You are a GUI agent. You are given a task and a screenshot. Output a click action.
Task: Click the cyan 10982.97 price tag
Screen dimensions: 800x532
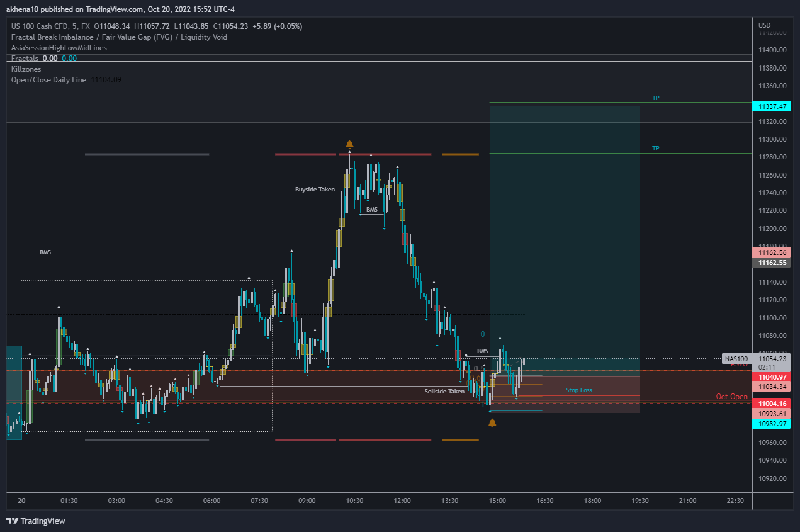coord(771,424)
